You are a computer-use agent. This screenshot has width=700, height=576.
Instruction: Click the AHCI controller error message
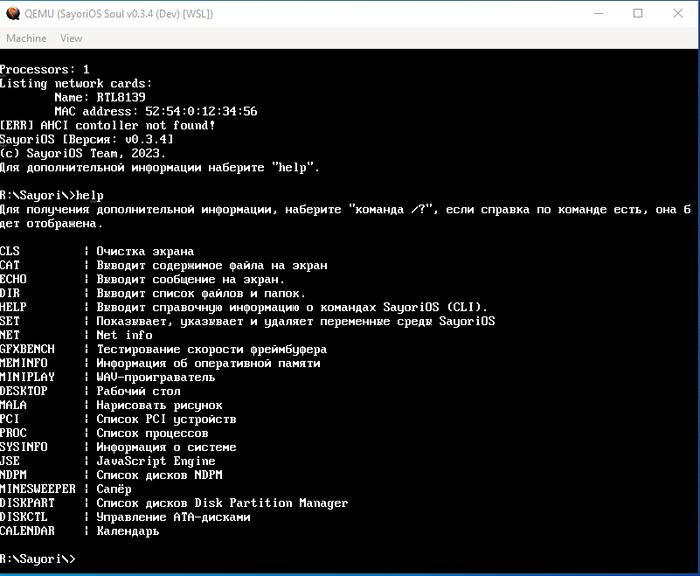tap(108, 125)
